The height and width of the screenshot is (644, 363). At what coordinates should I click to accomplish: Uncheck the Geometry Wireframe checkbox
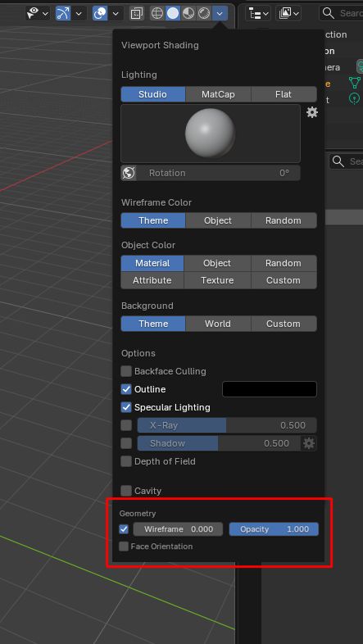tap(124, 529)
